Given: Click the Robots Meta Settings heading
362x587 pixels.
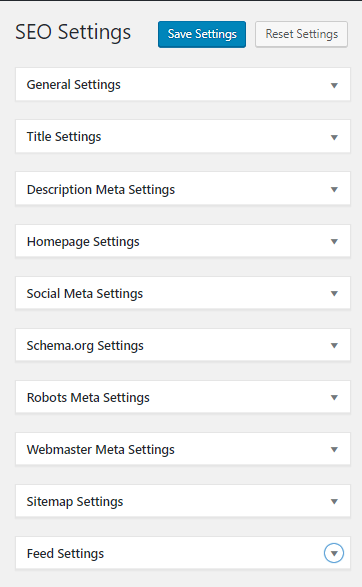Looking at the screenshot, I should click(88, 398).
